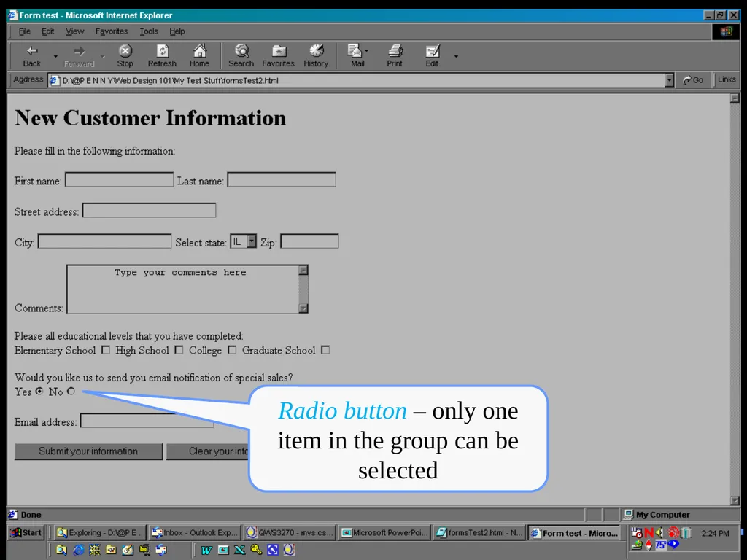
Task: Click the Done status bar icon
Action: click(13, 515)
